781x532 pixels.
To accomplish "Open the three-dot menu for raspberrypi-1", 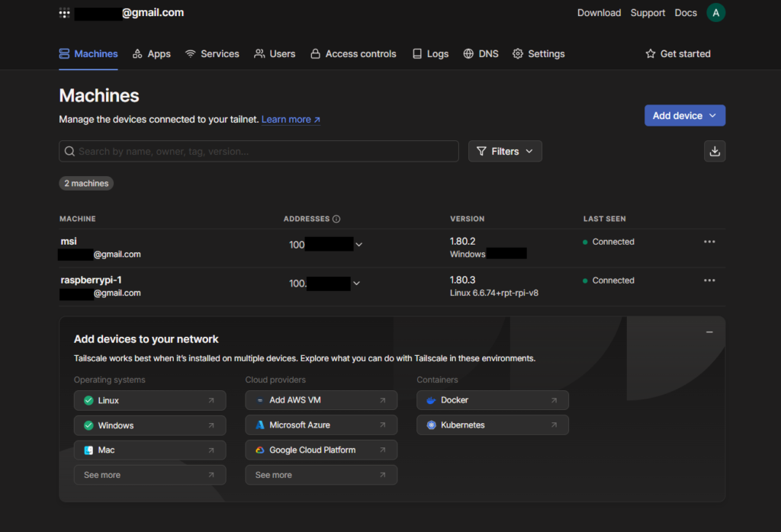I will pyautogui.click(x=709, y=280).
